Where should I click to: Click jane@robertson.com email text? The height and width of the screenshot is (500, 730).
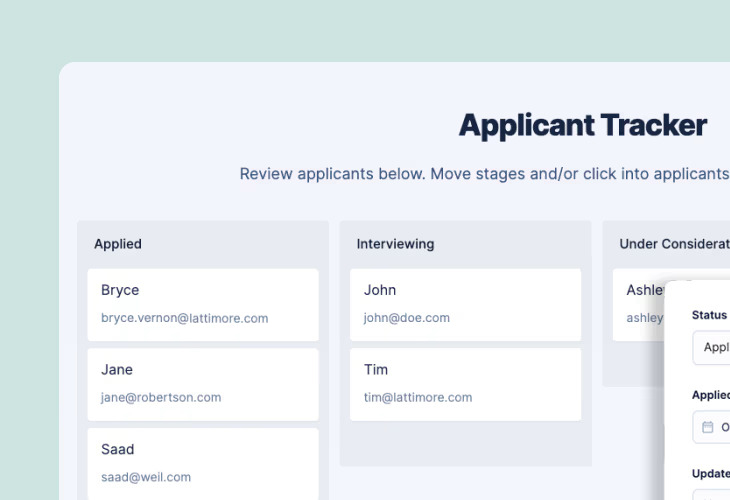[161, 397]
